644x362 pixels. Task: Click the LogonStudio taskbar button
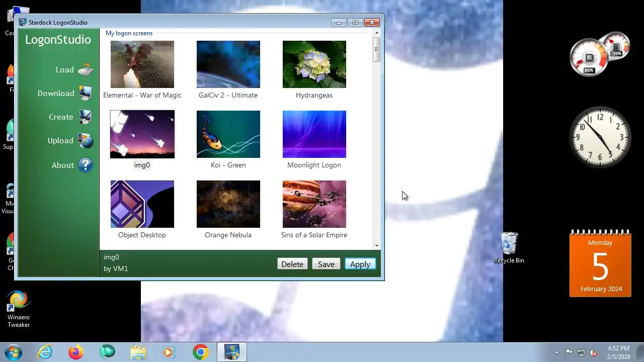tap(232, 352)
